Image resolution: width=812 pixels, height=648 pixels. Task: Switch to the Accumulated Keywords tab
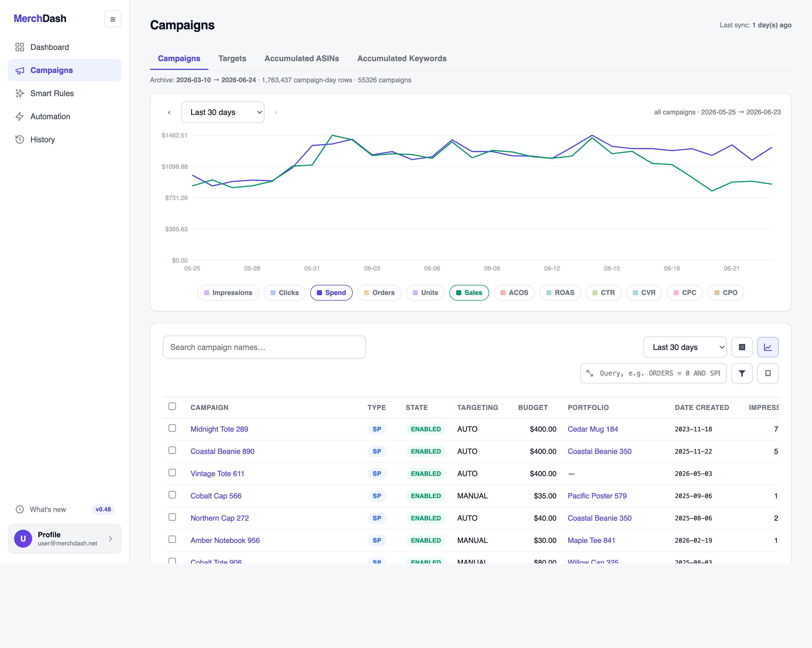coord(402,58)
